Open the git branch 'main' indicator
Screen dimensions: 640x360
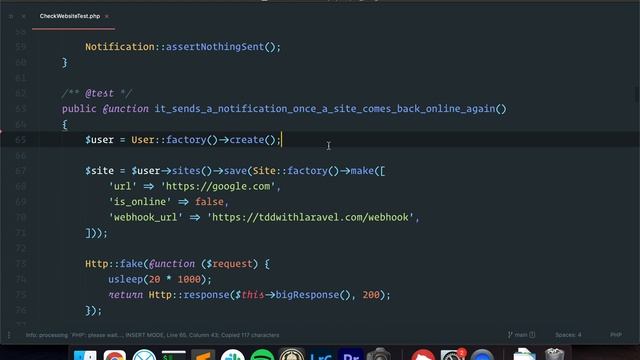click(x=521, y=335)
